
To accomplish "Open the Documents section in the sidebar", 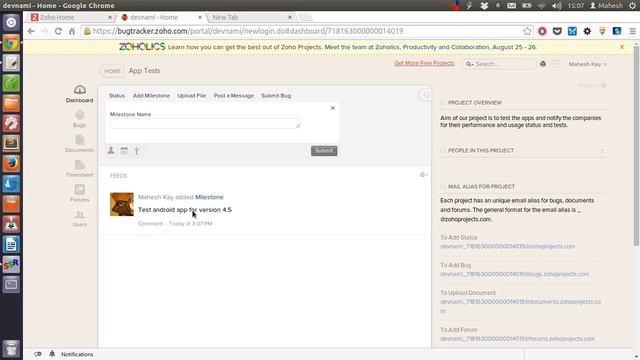I will click(x=80, y=144).
